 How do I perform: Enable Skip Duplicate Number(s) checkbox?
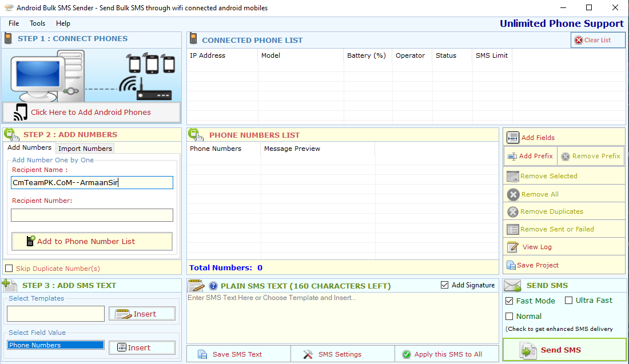click(x=9, y=268)
